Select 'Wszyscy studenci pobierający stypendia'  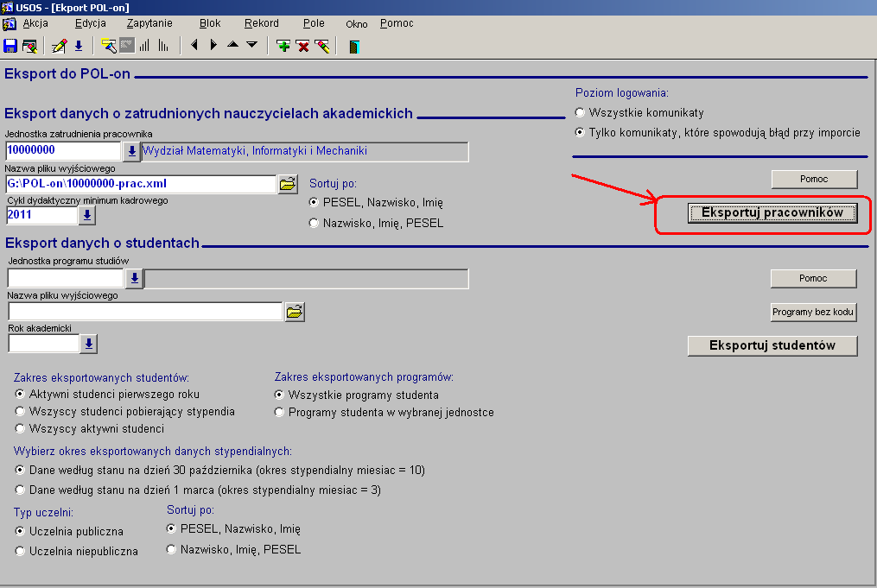coord(20,411)
